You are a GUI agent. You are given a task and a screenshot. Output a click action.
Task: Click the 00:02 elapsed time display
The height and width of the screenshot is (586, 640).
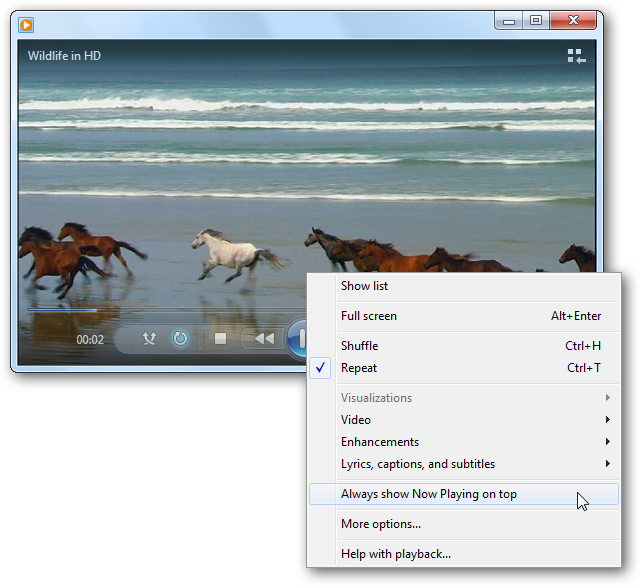coord(90,340)
